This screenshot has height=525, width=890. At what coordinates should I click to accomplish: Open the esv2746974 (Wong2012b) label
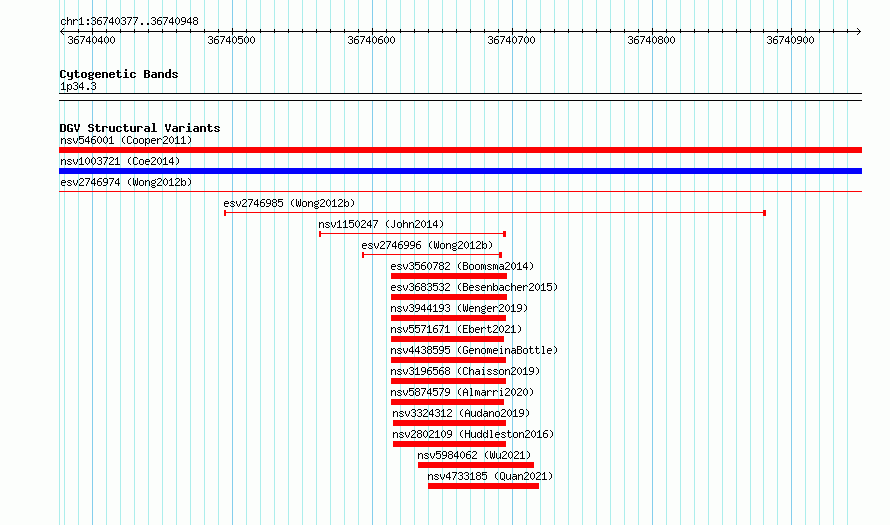tap(126, 182)
